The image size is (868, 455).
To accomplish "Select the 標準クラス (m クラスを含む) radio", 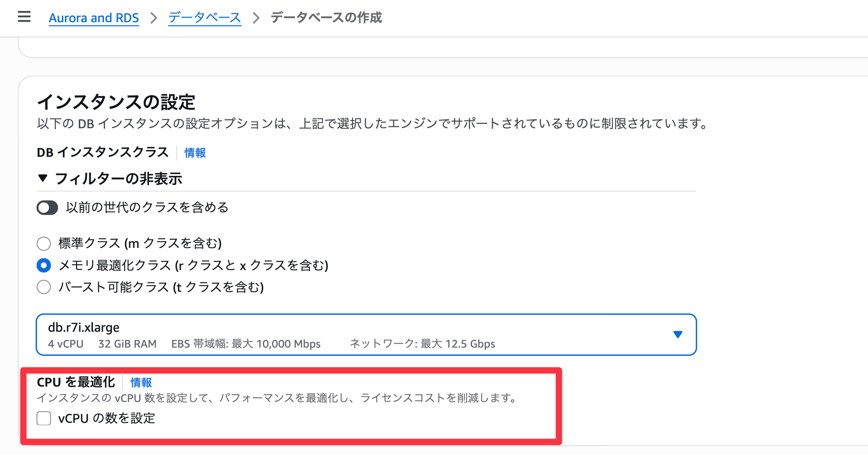I will [44, 244].
